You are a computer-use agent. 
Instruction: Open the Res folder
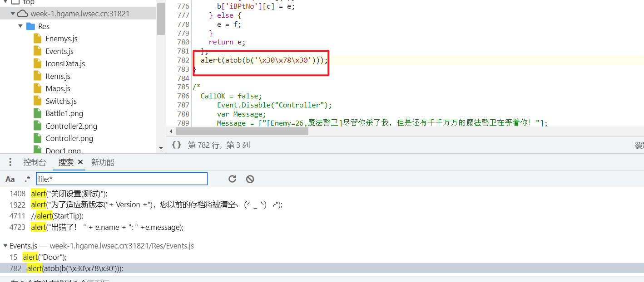click(44, 26)
